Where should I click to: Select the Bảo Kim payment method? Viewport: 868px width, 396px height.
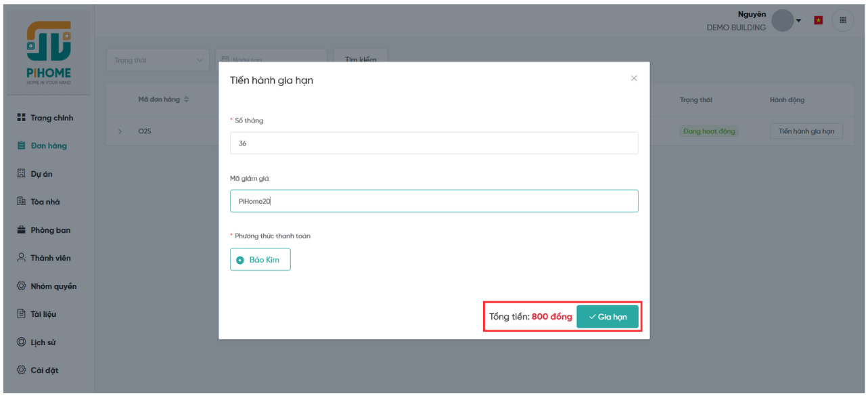click(x=260, y=260)
